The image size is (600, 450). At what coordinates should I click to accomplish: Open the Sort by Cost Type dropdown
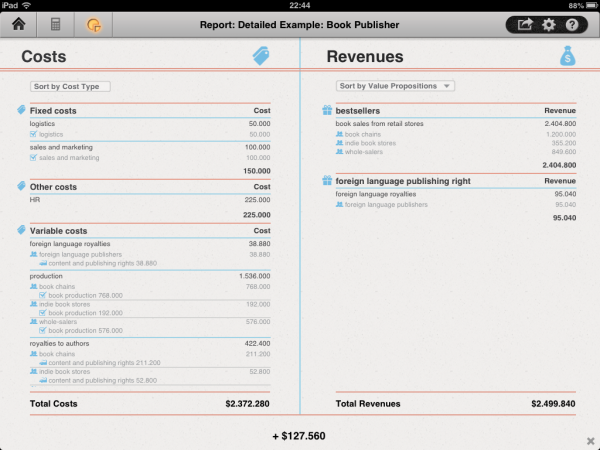tap(70, 87)
